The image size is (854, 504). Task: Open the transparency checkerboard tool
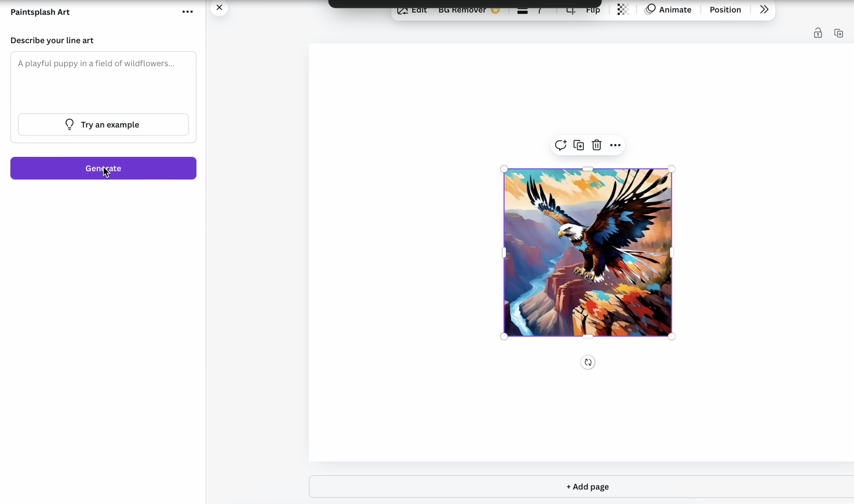pyautogui.click(x=623, y=10)
